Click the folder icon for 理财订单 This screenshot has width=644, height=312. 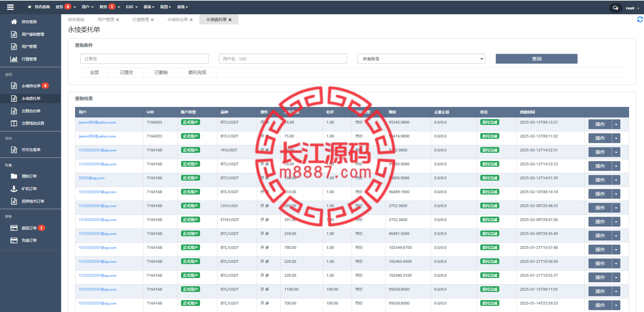(x=14, y=176)
